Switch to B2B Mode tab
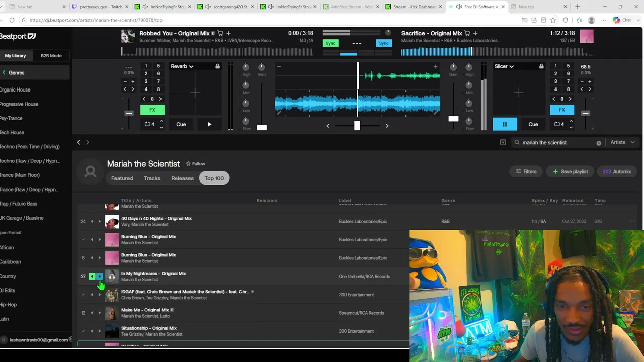 [51, 56]
